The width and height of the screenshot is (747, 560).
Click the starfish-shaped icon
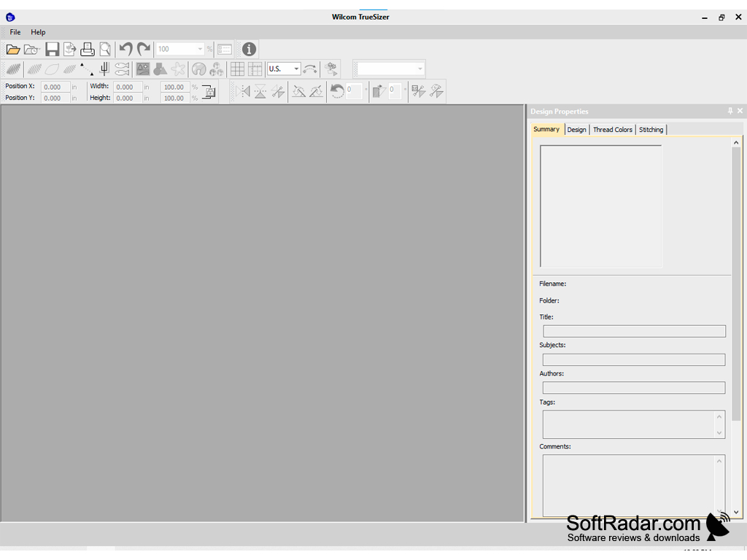(x=178, y=69)
